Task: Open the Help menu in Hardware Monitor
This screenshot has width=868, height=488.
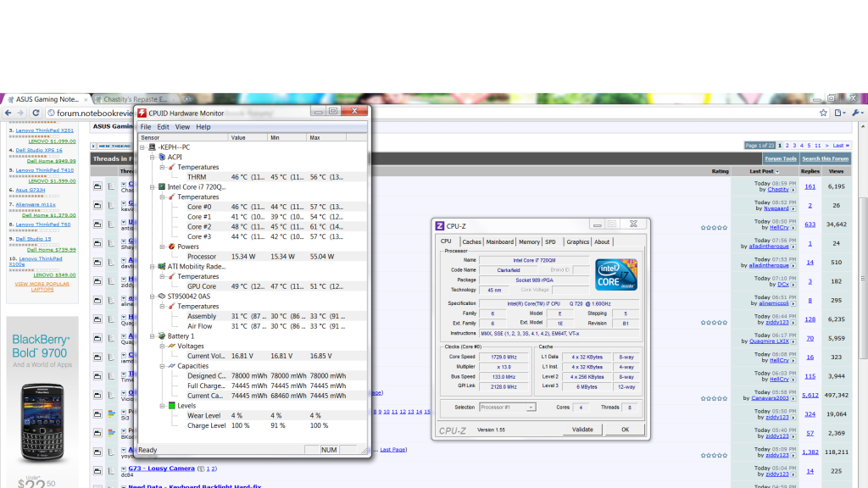Action: (203, 127)
